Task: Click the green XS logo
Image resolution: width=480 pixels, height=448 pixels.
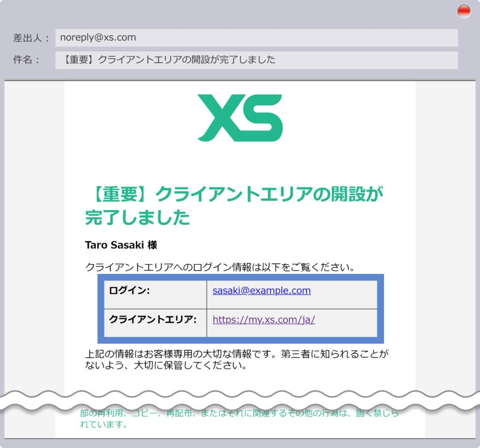Action: (240, 118)
